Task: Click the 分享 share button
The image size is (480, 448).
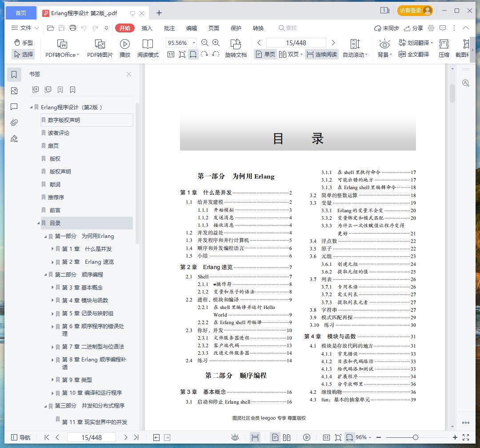Action: tap(413, 28)
